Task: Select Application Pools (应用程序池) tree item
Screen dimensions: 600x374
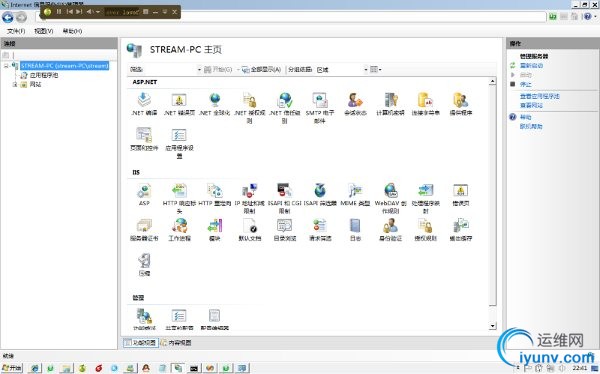Action: [44, 75]
